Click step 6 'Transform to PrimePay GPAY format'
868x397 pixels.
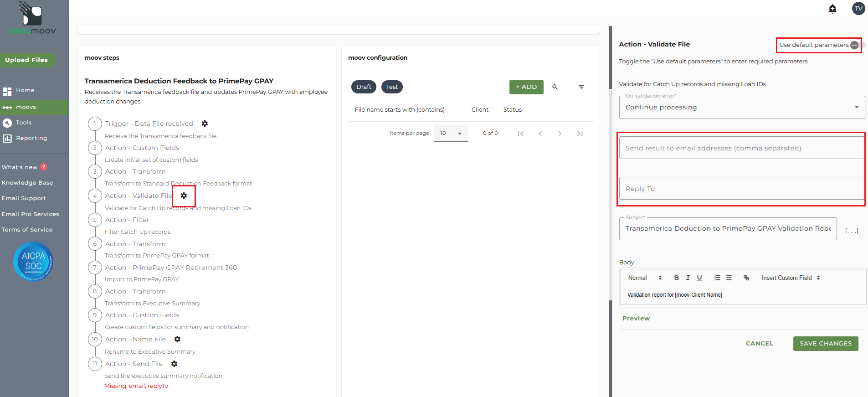(157, 256)
